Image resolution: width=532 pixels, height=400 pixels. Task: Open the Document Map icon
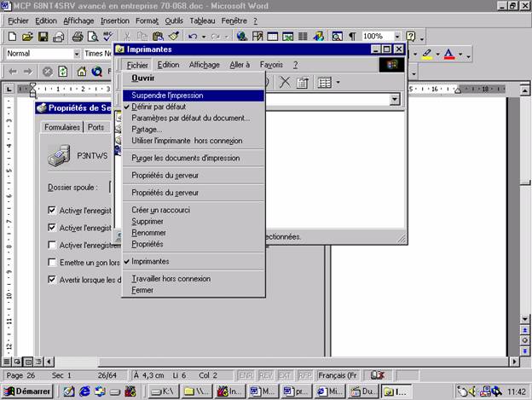coord(338,37)
